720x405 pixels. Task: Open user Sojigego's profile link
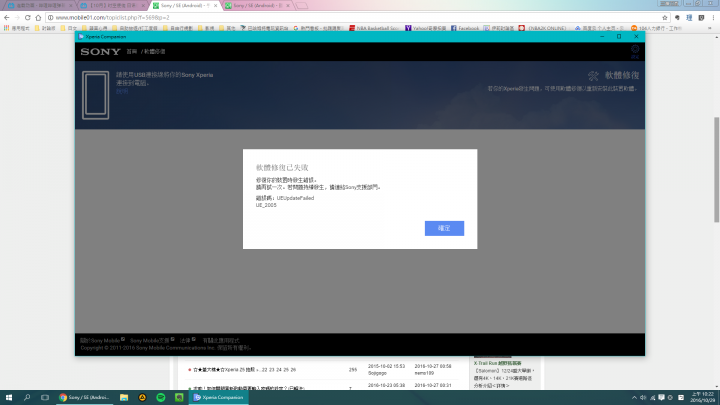pyautogui.click(x=377, y=373)
